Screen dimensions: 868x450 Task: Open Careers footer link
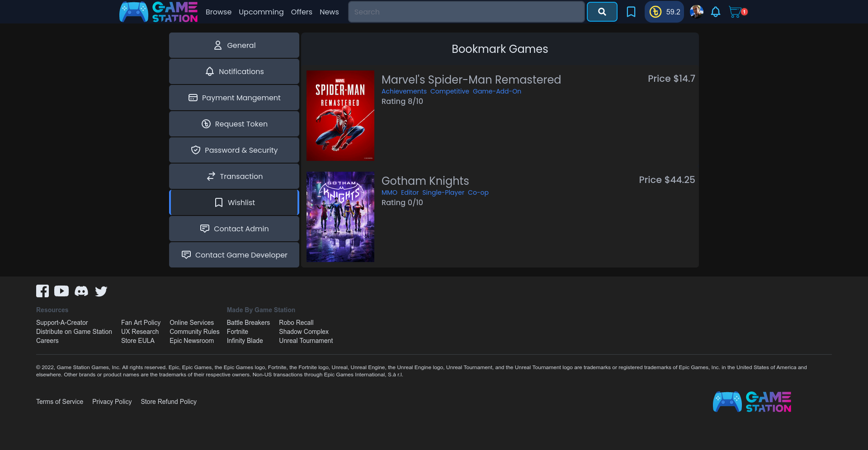point(47,341)
